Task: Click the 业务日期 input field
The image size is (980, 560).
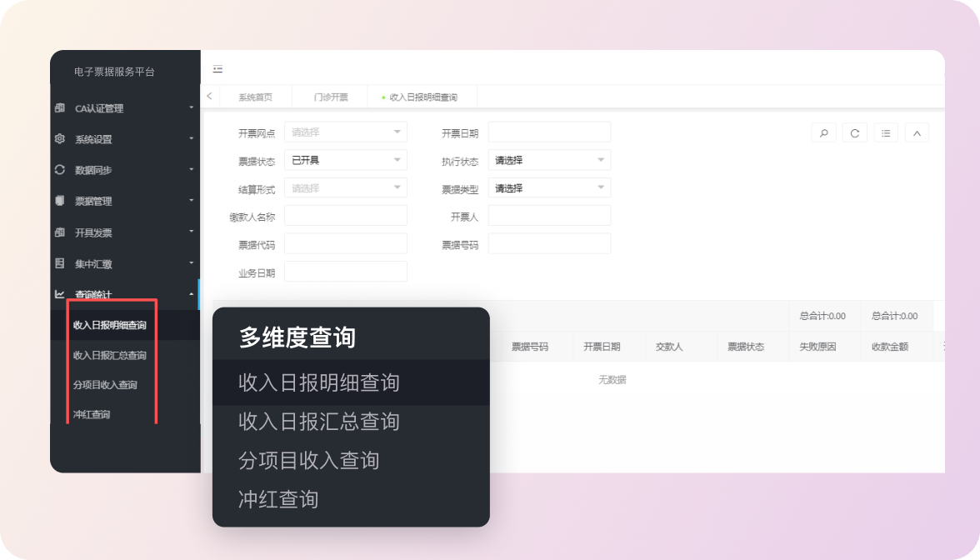Action: [x=346, y=272]
